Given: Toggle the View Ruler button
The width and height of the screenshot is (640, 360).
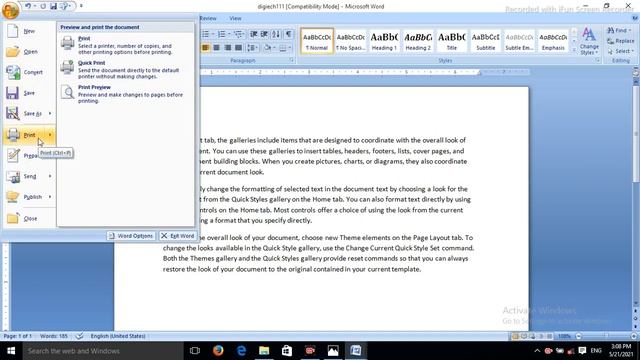Looking at the screenshot, I should pyautogui.click(x=636, y=72).
